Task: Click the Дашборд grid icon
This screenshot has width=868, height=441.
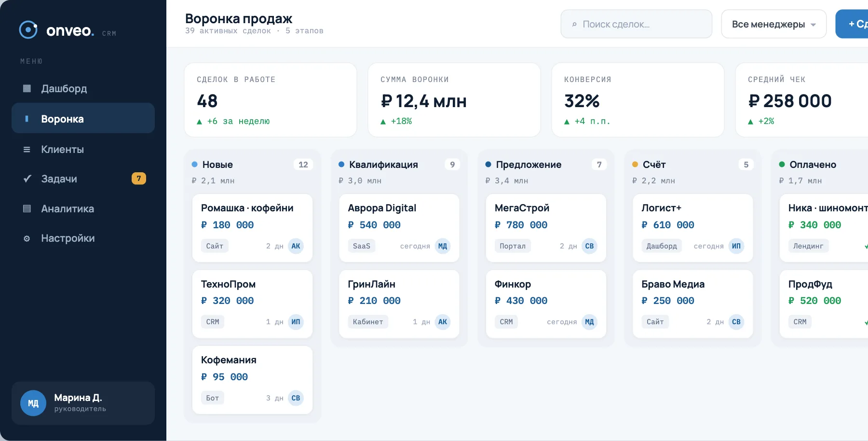Action: 27,89
